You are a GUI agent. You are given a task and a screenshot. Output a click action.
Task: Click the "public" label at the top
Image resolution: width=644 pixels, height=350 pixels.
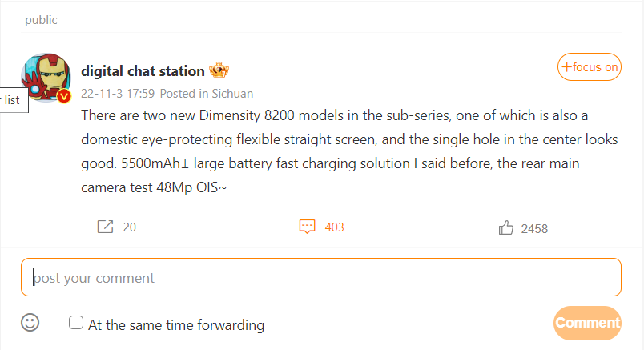click(x=41, y=20)
